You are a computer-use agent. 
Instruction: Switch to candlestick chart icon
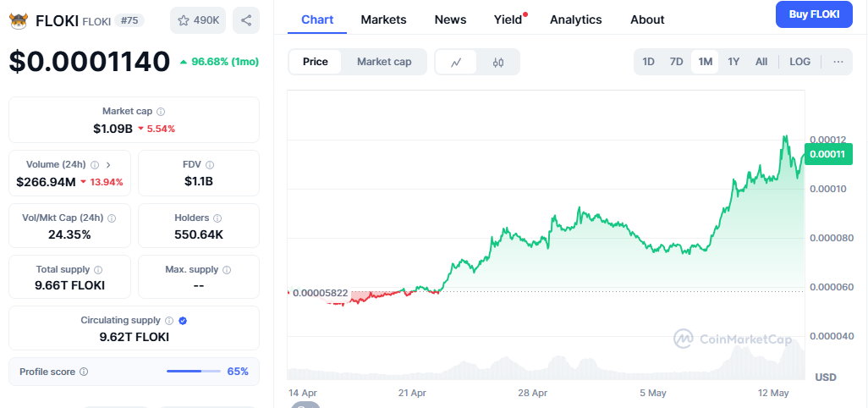point(498,62)
